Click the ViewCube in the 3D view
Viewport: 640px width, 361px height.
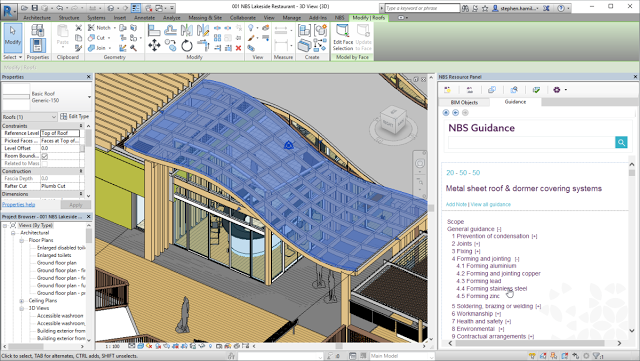pyautogui.click(x=393, y=120)
